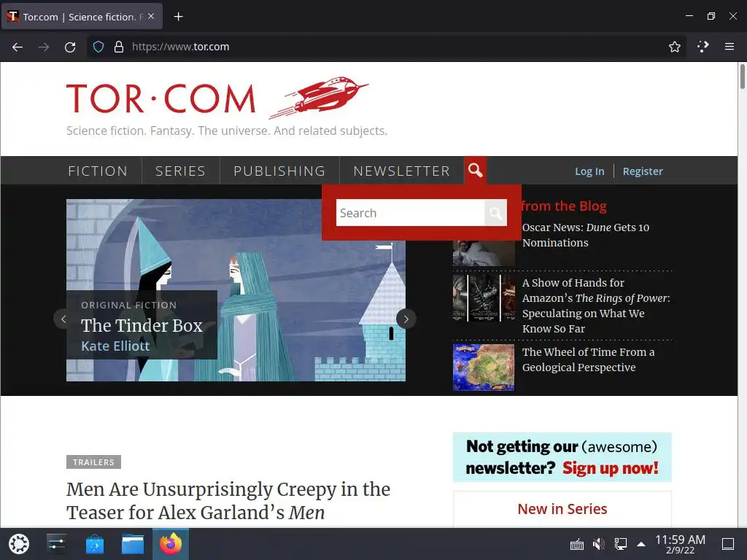747x560 pixels.
Task: Show next slide in the carousel
Action: (x=406, y=319)
